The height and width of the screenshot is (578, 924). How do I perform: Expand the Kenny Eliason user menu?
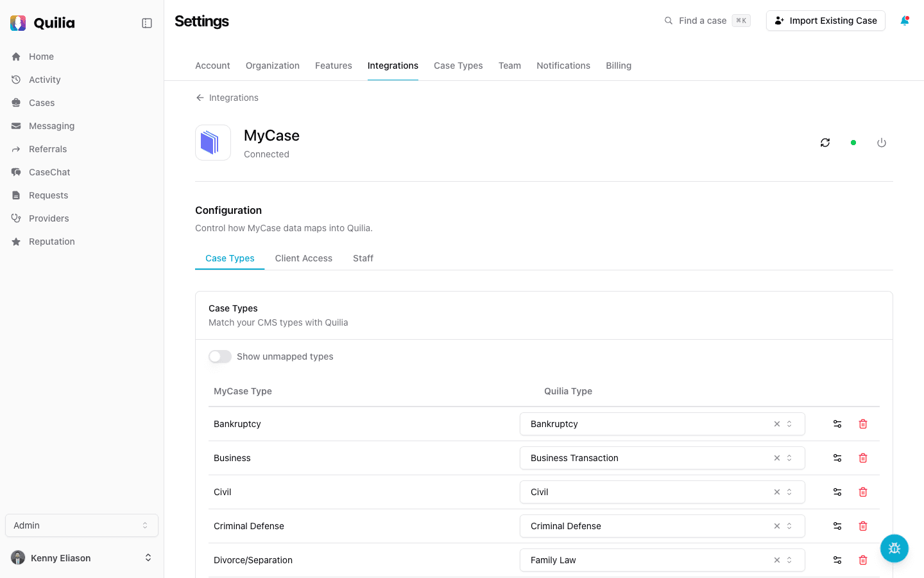(x=81, y=557)
